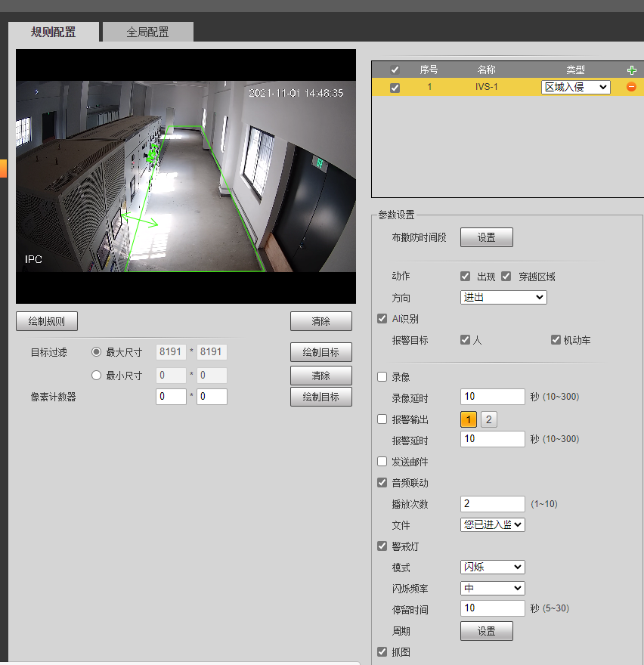Click the 停留时间 input field
Image resolution: width=644 pixels, height=665 pixels.
(x=493, y=608)
